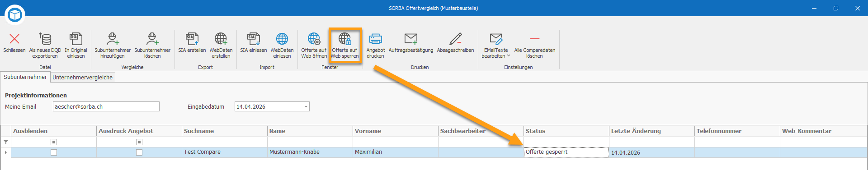
Task: Click the Meine Email input field
Action: pos(106,106)
